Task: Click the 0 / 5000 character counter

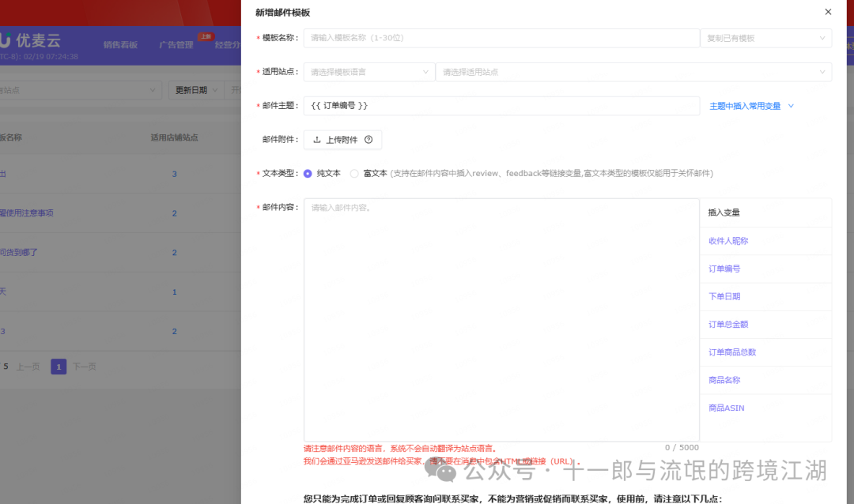Action: point(682,447)
